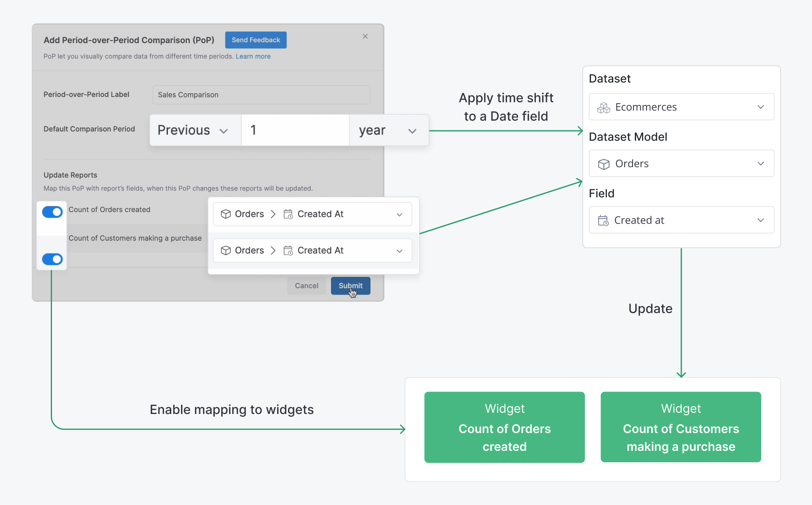Toggle the Count of Orders created switch

click(x=52, y=212)
